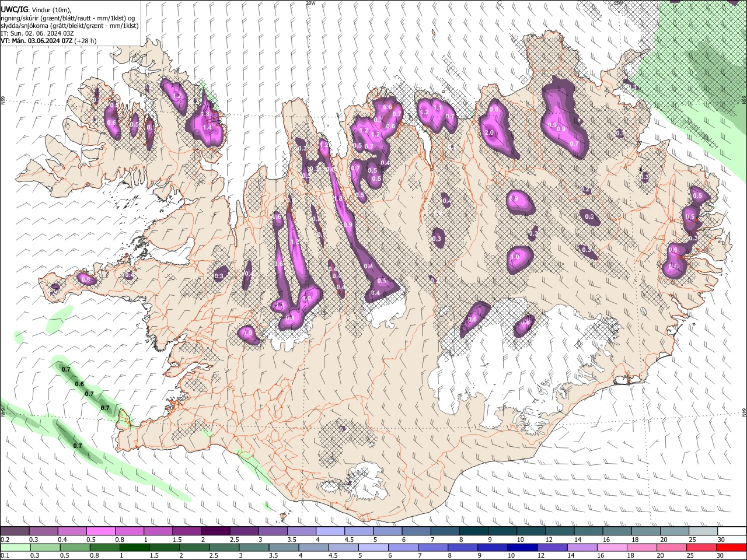Click the "4.5" label in upper legend row
Screen dimensions: 747x560
[x=349, y=540]
